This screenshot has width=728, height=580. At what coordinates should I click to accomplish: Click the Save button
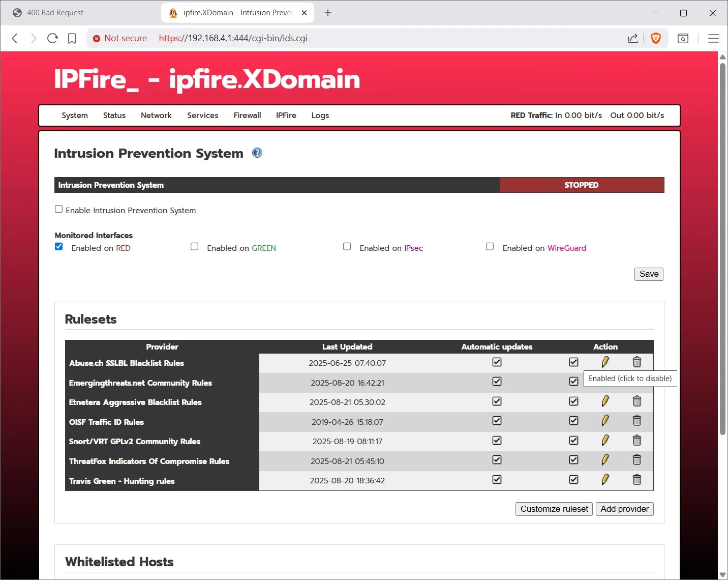(x=649, y=274)
